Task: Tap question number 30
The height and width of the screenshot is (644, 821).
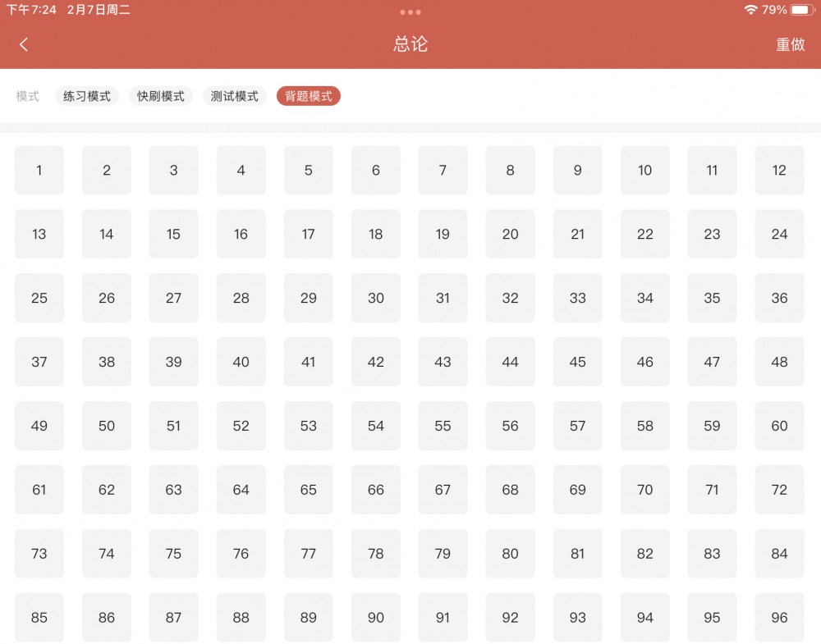Action: 376,298
